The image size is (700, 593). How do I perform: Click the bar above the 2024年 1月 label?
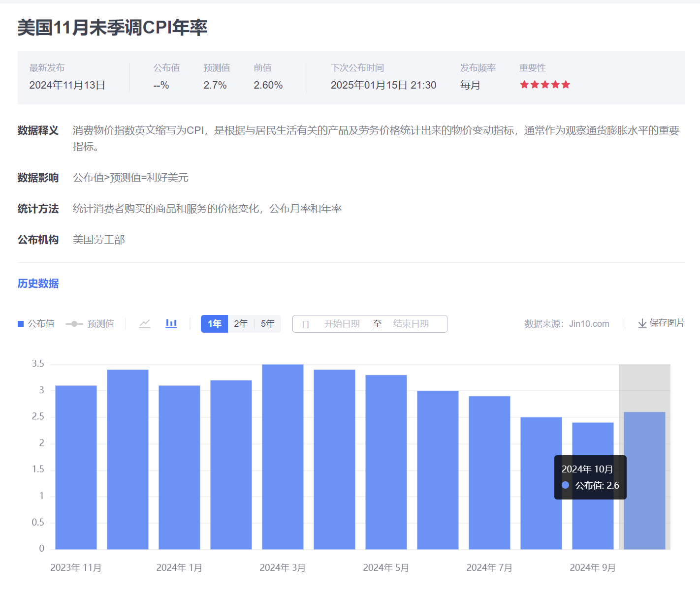[179, 468]
